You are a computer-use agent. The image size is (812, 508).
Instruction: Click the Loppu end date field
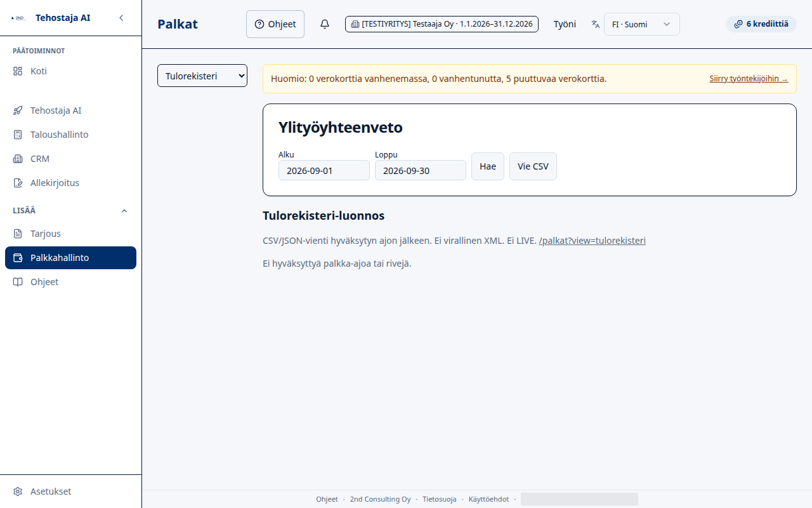click(421, 170)
